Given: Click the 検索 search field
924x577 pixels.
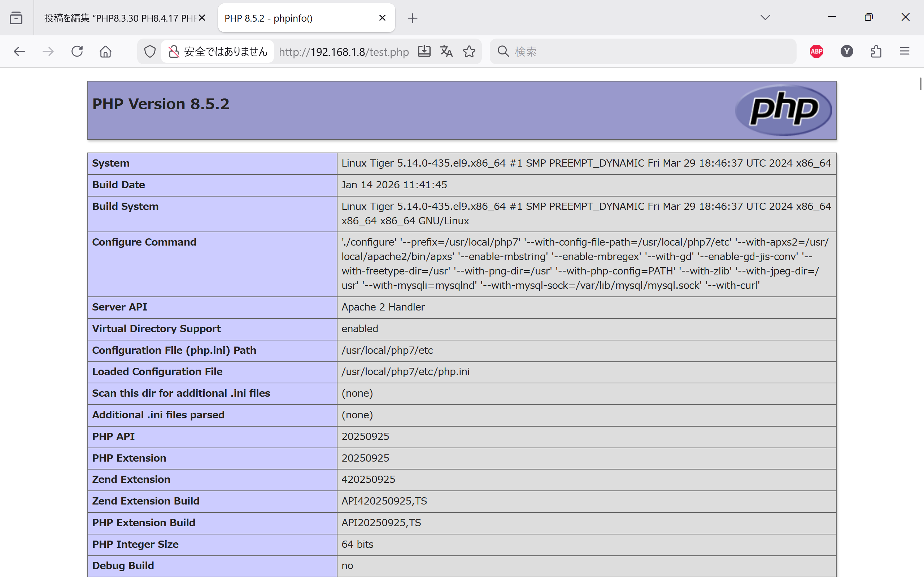Looking at the screenshot, I should pyautogui.click(x=649, y=52).
